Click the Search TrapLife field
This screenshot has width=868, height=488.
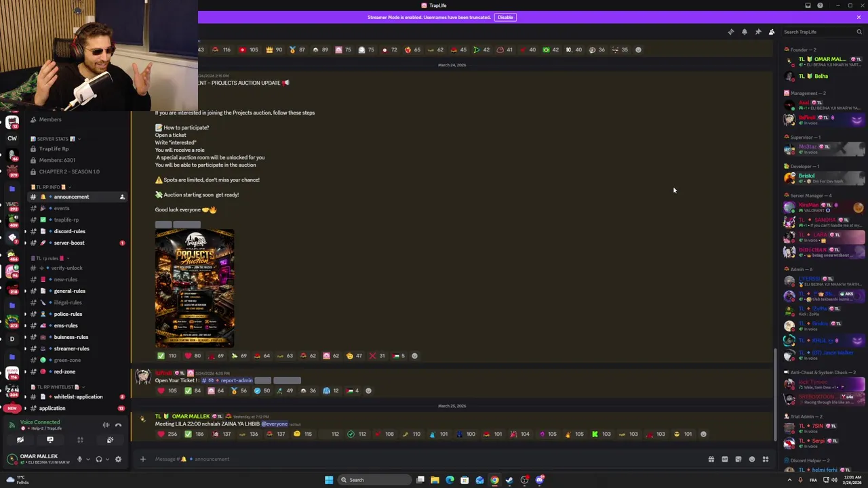[x=822, y=32]
